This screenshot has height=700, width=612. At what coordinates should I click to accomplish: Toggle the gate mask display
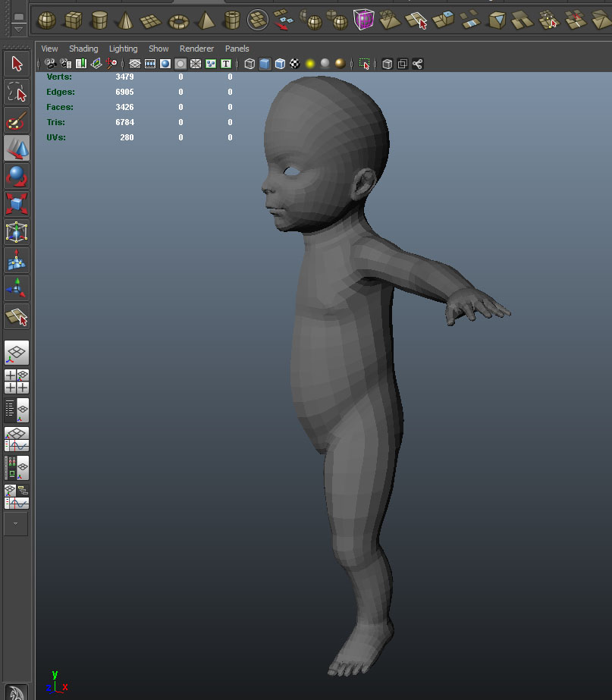click(x=180, y=64)
